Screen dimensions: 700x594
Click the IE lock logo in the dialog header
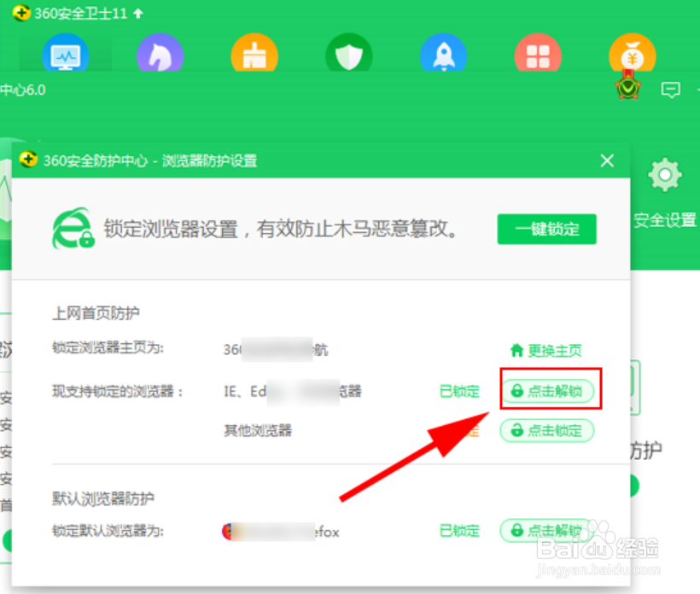(x=73, y=228)
